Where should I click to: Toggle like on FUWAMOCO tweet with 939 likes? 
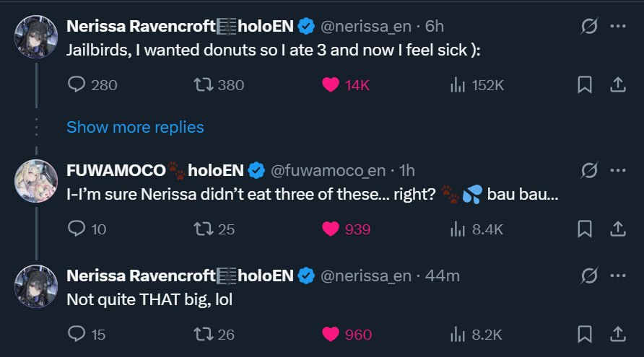pos(331,229)
